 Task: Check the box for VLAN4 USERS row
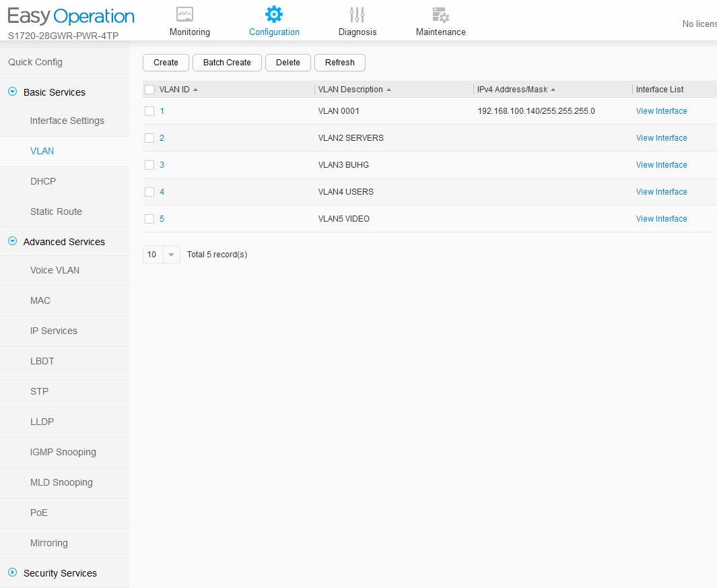(x=149, y=192)
